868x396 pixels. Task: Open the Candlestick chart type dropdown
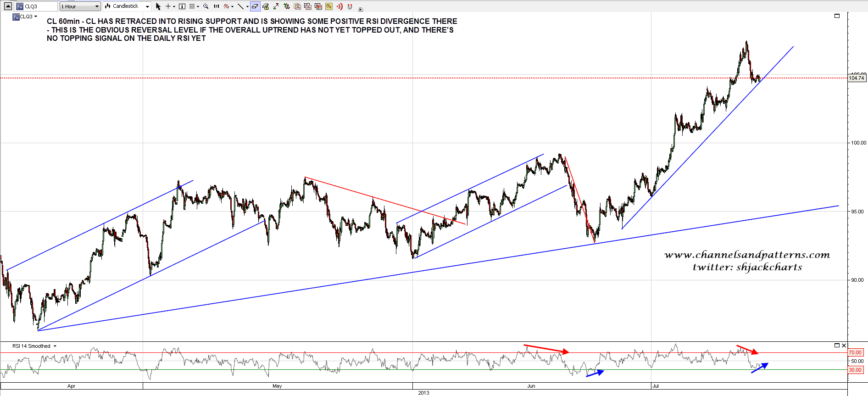click(x=127, y=6)
